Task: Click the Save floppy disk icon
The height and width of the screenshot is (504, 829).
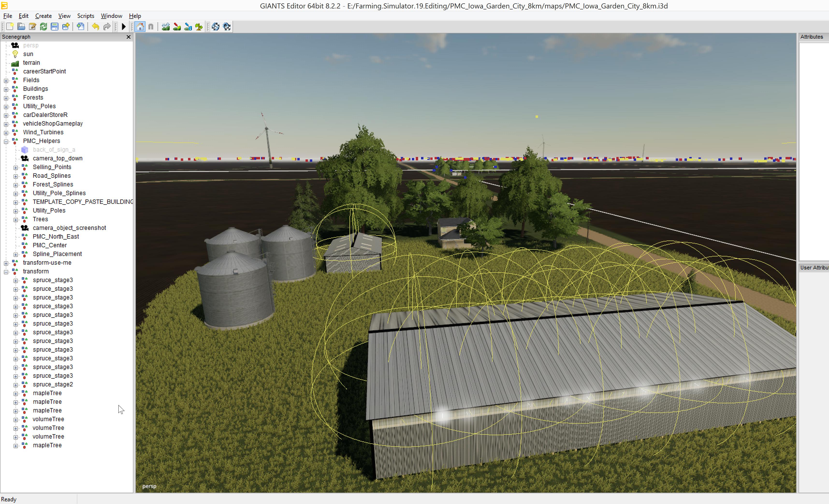Action: click(x=55, y=27)
